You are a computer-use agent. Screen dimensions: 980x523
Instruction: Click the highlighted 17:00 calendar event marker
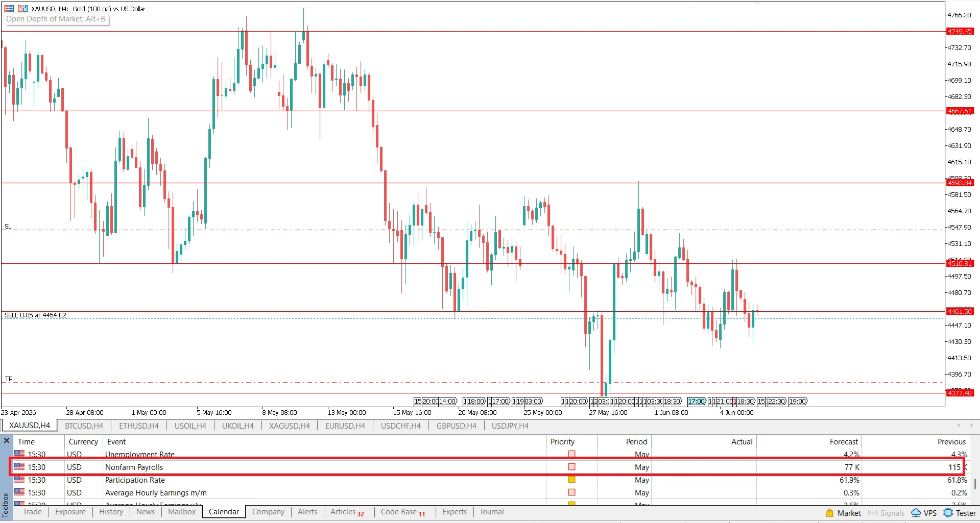(697, 402)
